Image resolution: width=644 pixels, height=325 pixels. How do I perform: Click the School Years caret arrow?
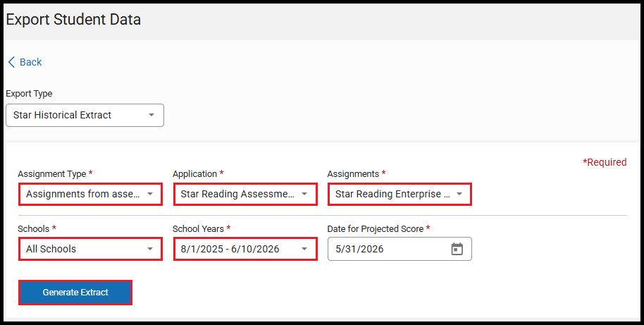304,249
